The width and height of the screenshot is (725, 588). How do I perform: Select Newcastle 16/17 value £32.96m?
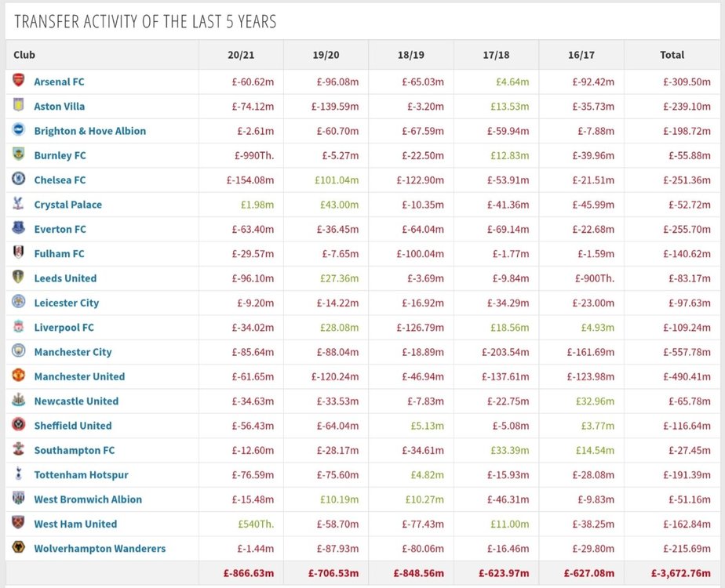point(595,401)
